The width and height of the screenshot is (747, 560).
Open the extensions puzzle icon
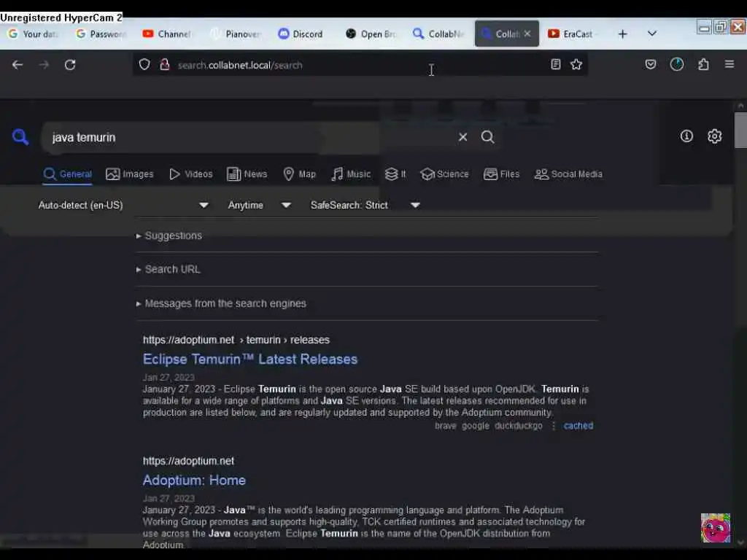click(703, 64)
